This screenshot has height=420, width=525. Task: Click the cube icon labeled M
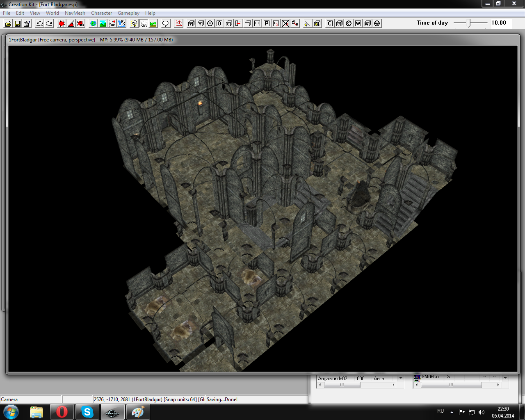pyautogui.click(x=201, y=23)
